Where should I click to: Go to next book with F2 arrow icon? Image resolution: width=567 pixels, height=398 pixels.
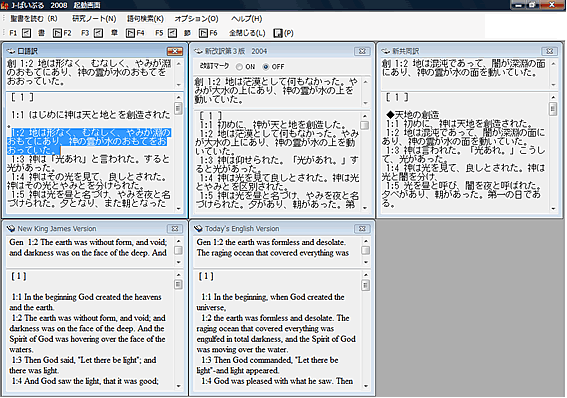[57, 33]
